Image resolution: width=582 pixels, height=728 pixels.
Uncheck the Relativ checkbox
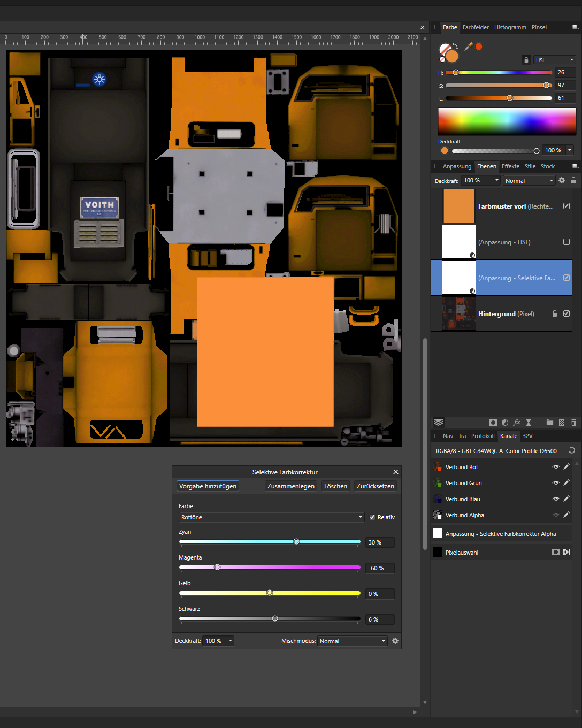[372, 517]
